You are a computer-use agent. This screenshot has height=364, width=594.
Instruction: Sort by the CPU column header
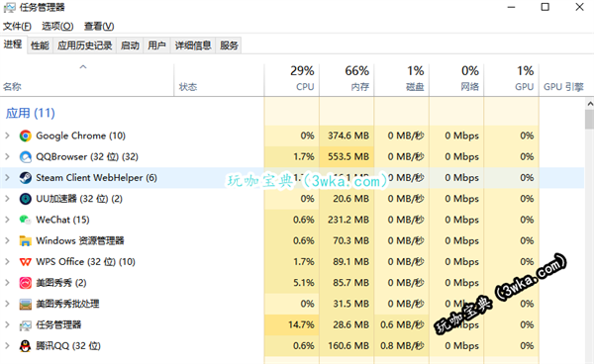[x=292, y=79]
